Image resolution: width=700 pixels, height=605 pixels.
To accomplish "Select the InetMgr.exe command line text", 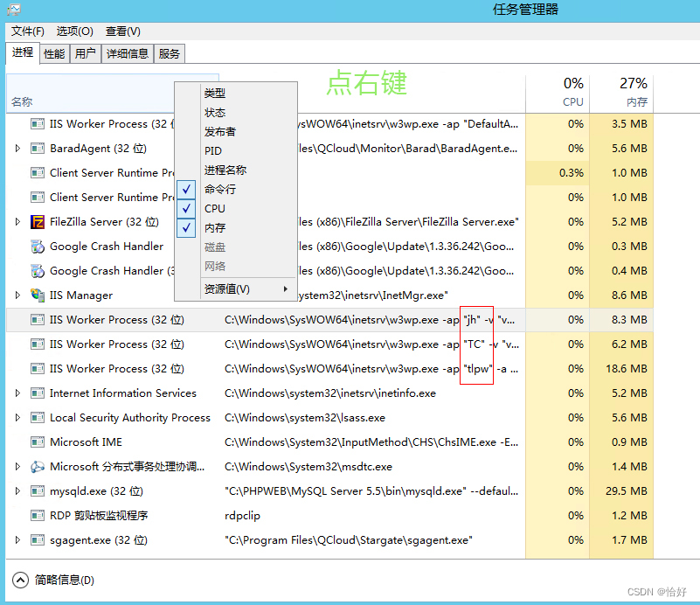I will 373,296.
